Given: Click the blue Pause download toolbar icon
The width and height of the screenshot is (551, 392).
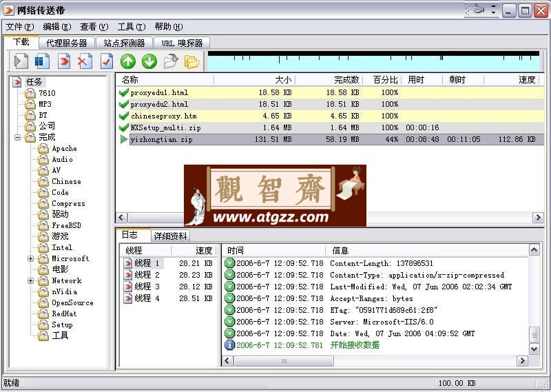Looking at the screenshot, I should 43,61.
